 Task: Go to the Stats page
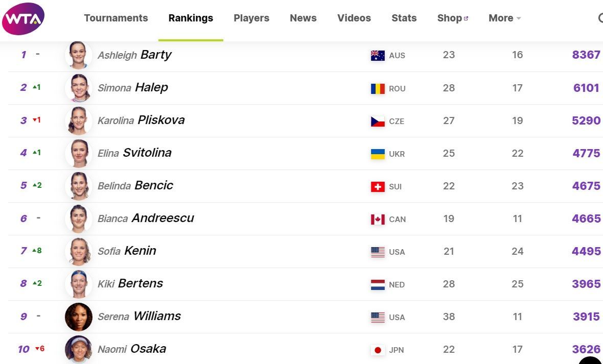pos(404,18)
